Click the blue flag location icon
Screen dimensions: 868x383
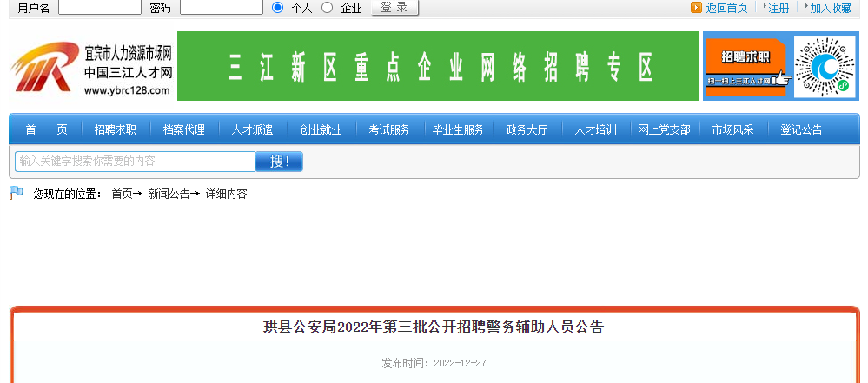click(x=16, y=193)
